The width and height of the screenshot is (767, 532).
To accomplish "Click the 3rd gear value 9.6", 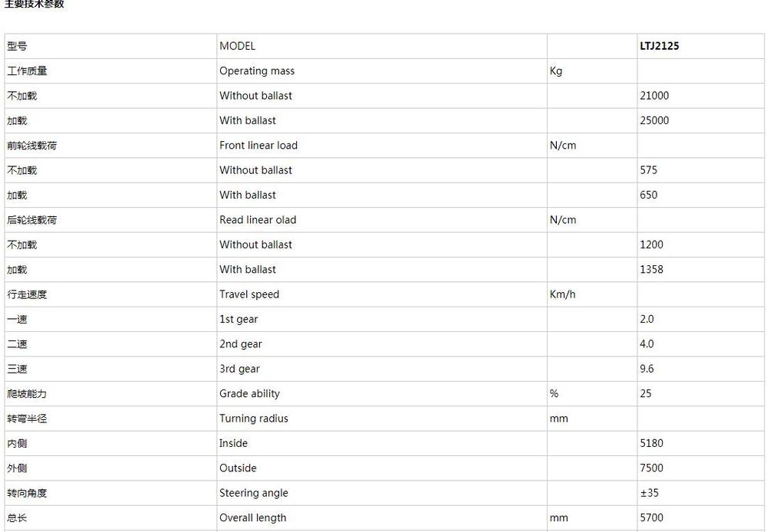I will point(647,369).
